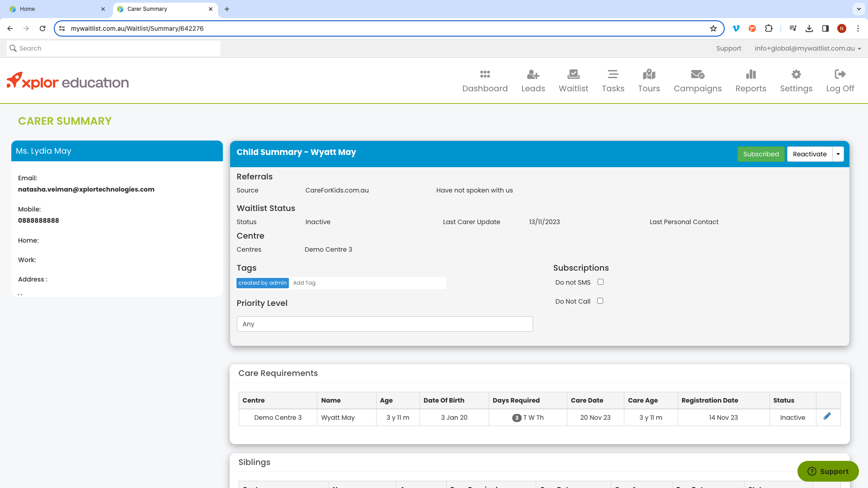Expand the Reactivate dropdown arrow
868x488 pixels.
(838, 154)
